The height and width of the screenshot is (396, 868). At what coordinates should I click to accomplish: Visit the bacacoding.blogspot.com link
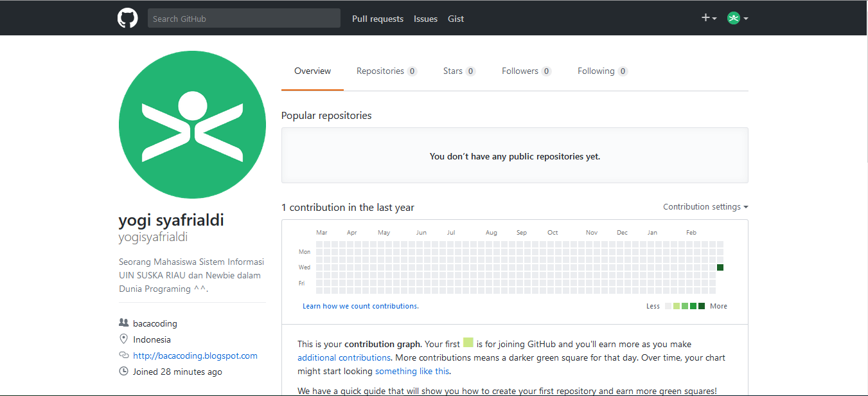195,355
